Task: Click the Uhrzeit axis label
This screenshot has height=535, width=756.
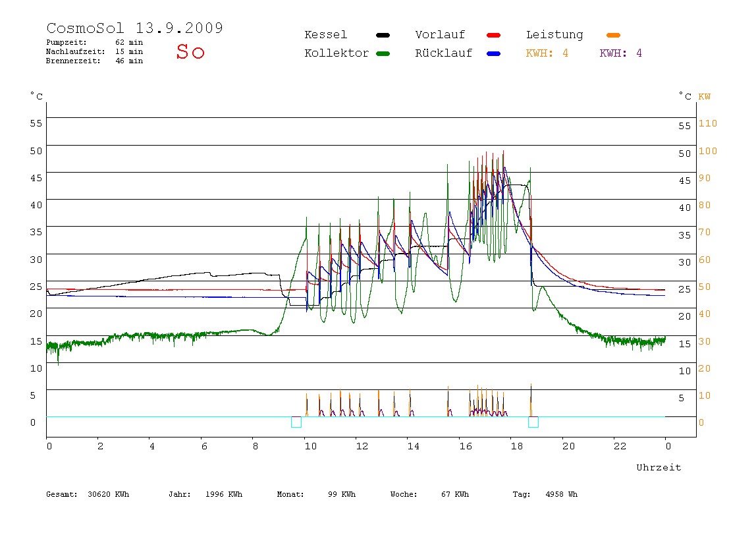Action: point(659,467)
